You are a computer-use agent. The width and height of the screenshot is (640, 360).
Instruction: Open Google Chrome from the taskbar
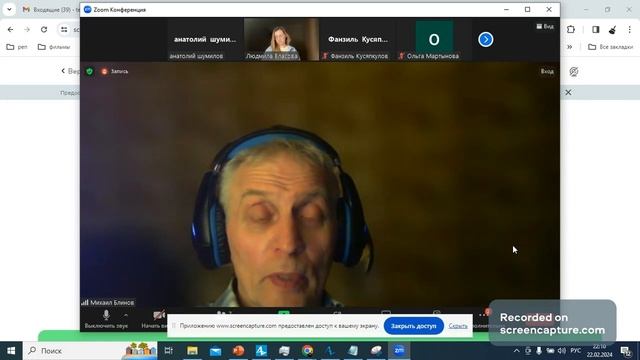click(307, 351)
